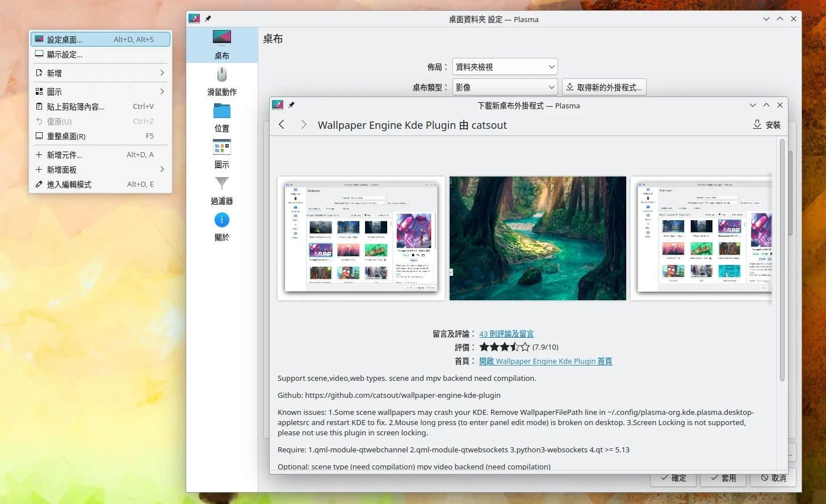Select 桌布 category in settings sidebar
The image size is (826, 504).
point(222,45)
